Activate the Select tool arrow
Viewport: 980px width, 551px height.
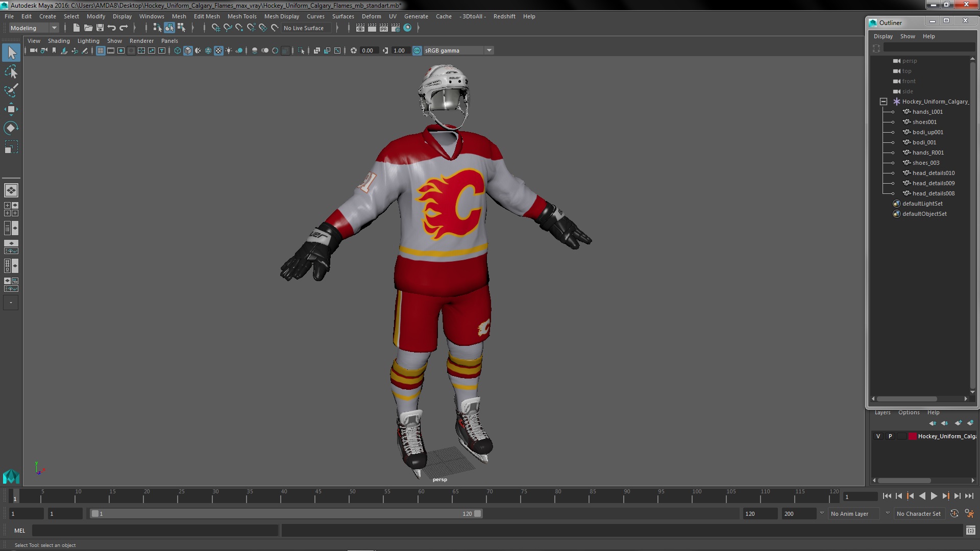11,53
